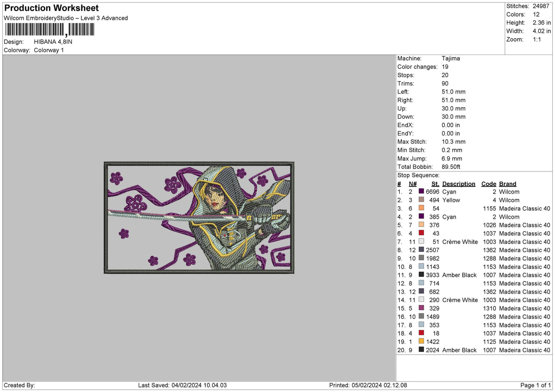Select stitch count 3933 in stop row 11
Viewport: 555px width, 392px height.
click(x=432, y=275)
